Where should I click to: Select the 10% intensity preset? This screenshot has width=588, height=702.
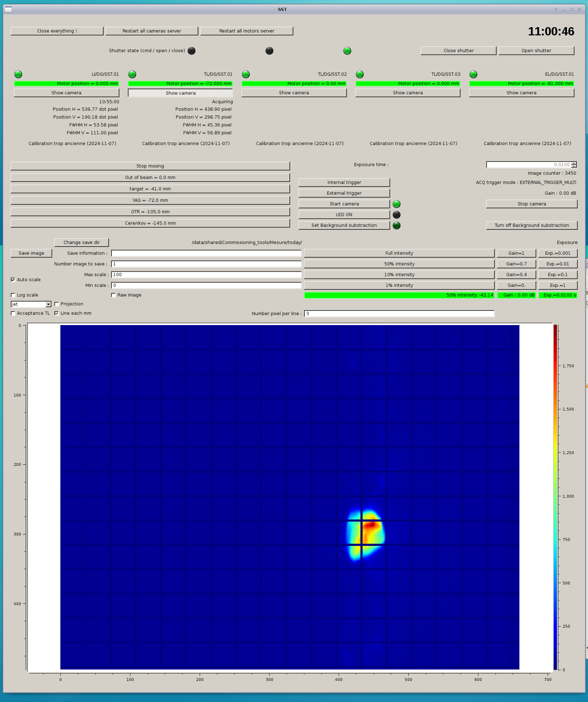tap(399, 275)
